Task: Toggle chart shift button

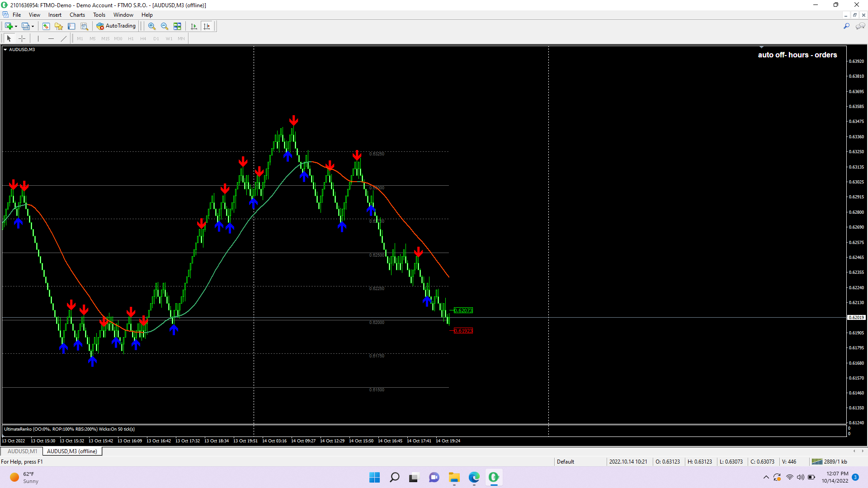Action: coord(207,26)
